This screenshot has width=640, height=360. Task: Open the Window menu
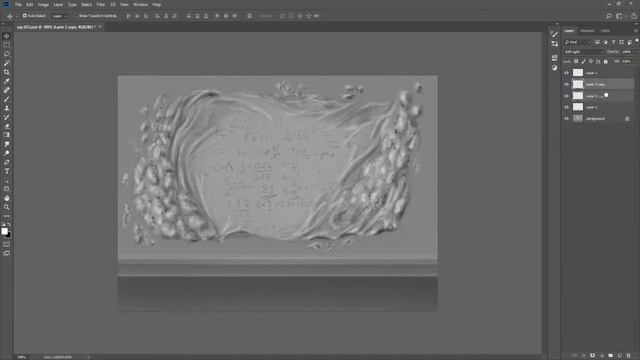tap(140, 4)
